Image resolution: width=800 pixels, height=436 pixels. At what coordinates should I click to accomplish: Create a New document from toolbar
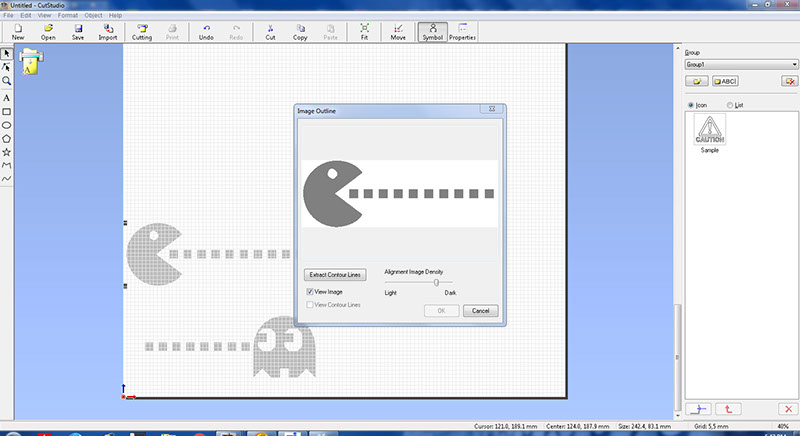(x=18, y=32)
